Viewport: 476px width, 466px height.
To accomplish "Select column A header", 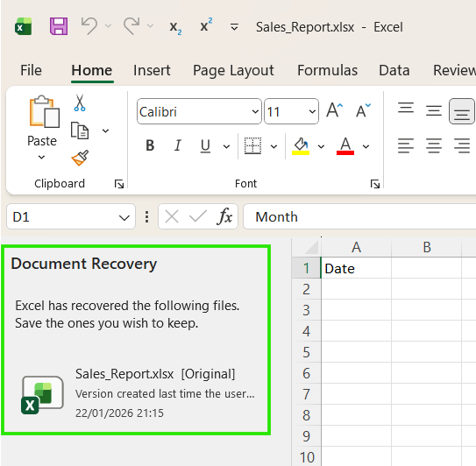I will (356, 247).
